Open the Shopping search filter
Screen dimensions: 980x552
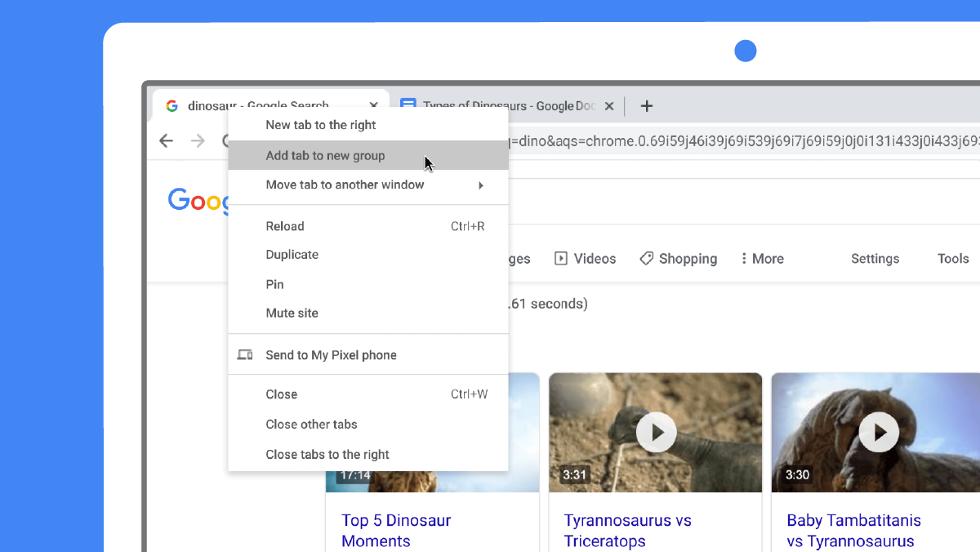tap(679, 259)
